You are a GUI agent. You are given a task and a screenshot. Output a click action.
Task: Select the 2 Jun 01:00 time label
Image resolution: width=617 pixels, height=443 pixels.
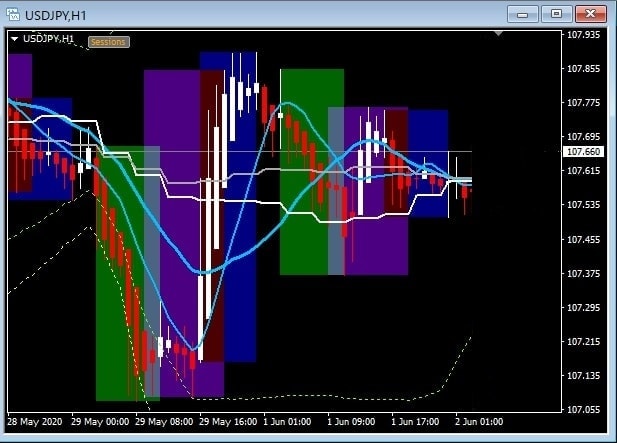point(481,423)
